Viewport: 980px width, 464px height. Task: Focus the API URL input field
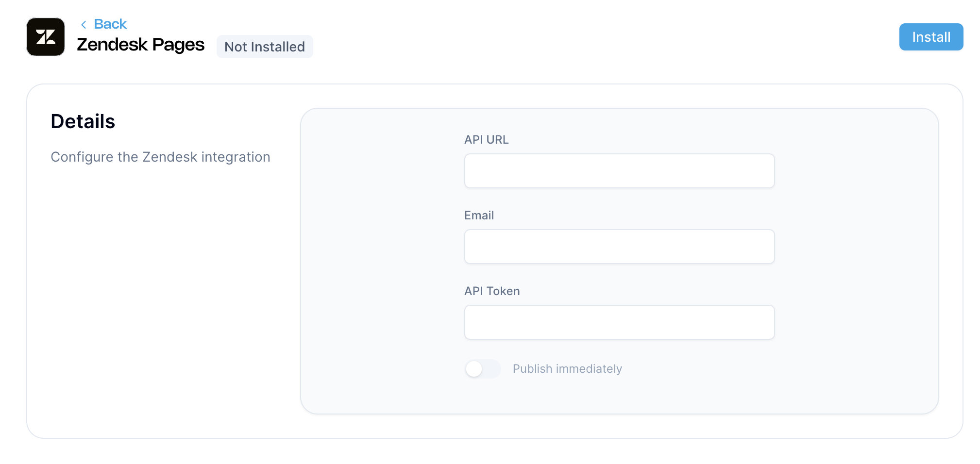[619, 171]
